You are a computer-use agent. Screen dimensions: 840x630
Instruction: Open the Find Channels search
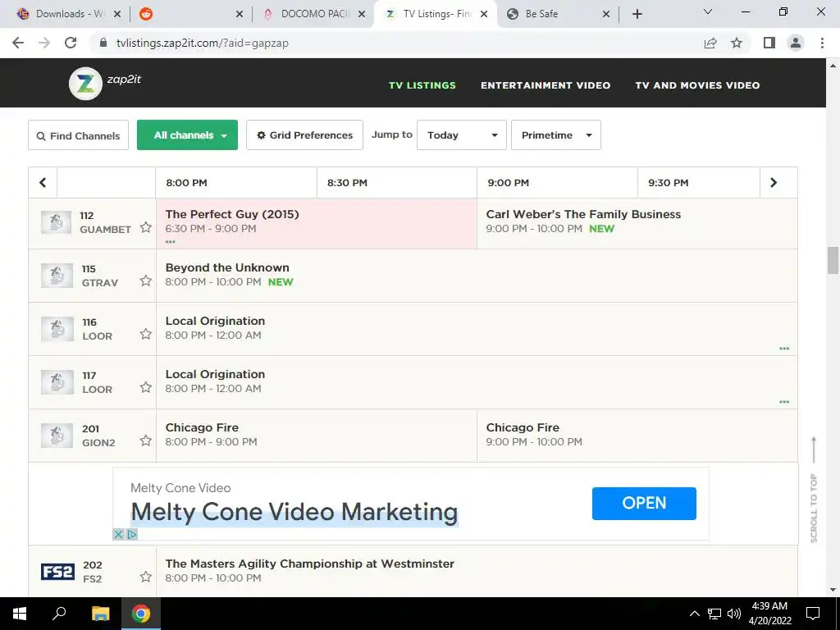point(78,135)
